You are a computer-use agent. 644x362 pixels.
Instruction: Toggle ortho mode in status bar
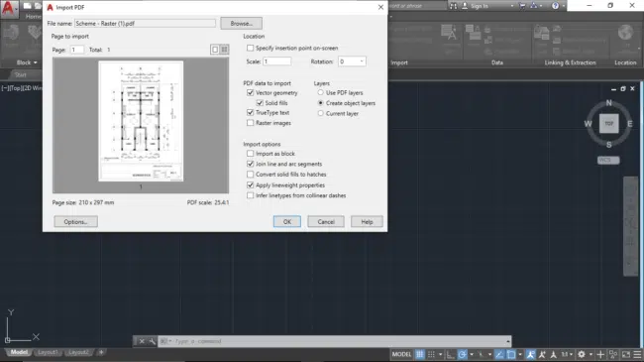pyautogui.click(x=451, y=354)
